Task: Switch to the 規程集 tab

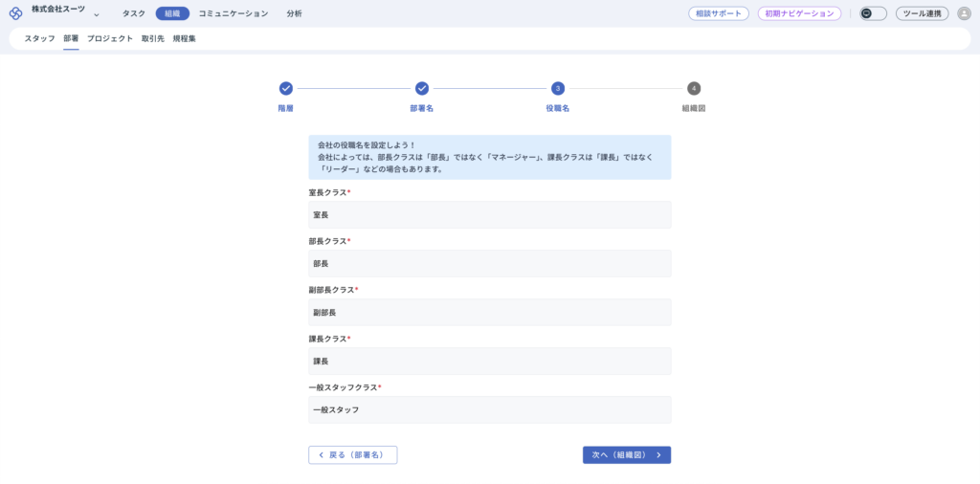Action: click(x=185, y=38)
